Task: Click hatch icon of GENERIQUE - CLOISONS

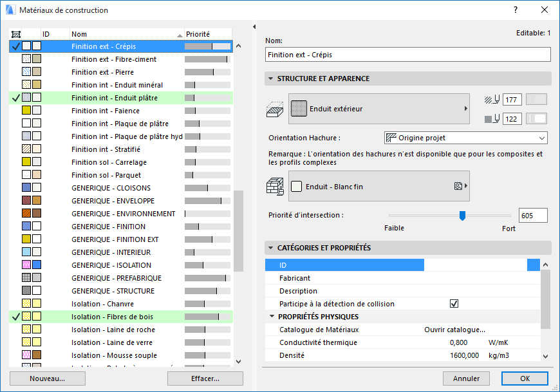Action: click(x=26, y=187)
